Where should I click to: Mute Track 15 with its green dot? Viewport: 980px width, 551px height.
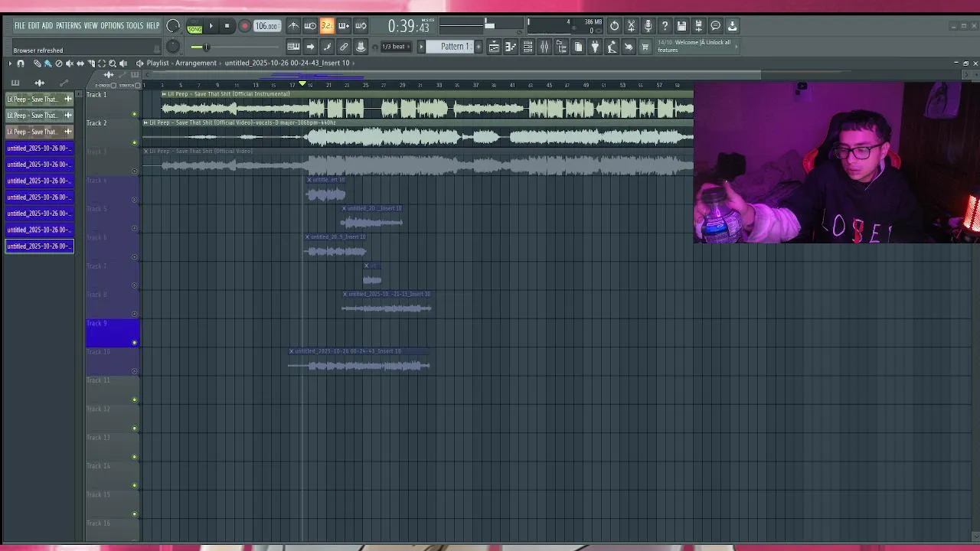pyautogui.click(x=135, y=514)
